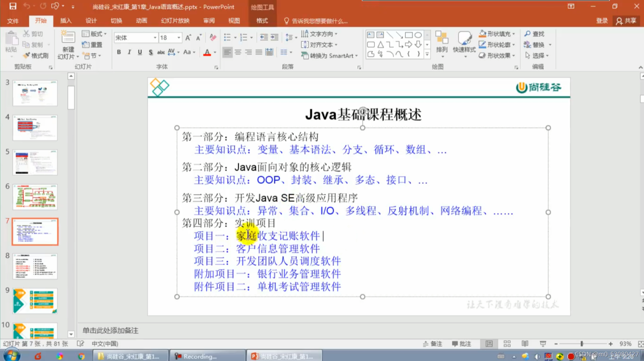The image size is (644, 361).
Task: Toggle justified paragraph alignment
Action: (x=258, y=52)
